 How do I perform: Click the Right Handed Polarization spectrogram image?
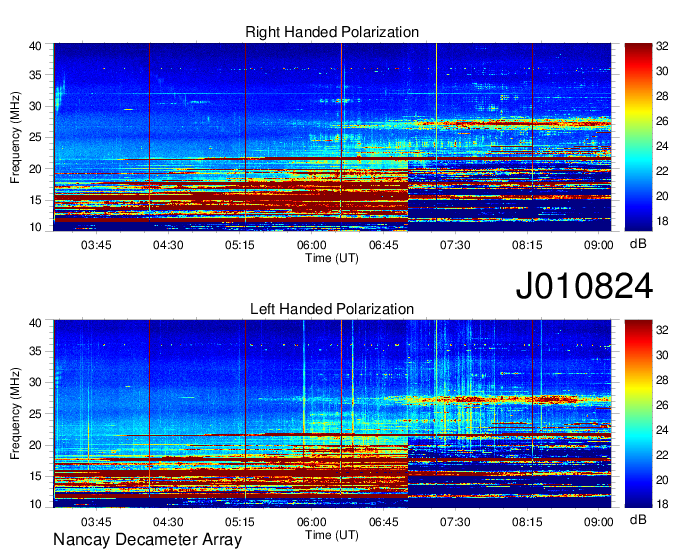click(332, 137)
